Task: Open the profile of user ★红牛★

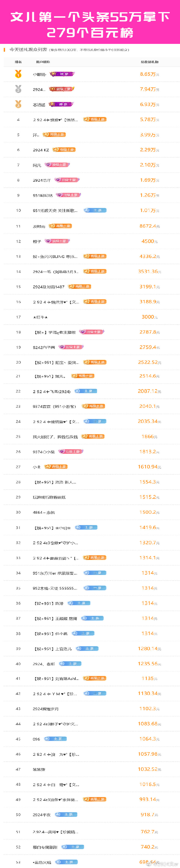Action: click(x=40, y=317)
